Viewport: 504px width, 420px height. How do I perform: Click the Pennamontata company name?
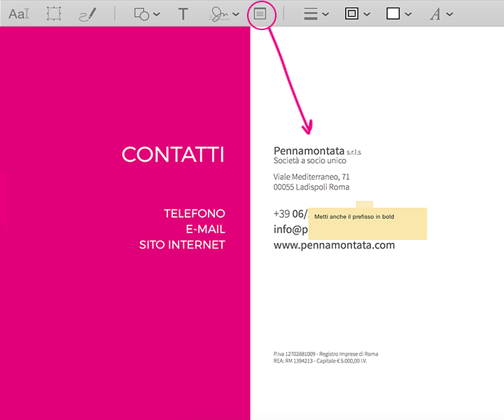pos(309,150)
